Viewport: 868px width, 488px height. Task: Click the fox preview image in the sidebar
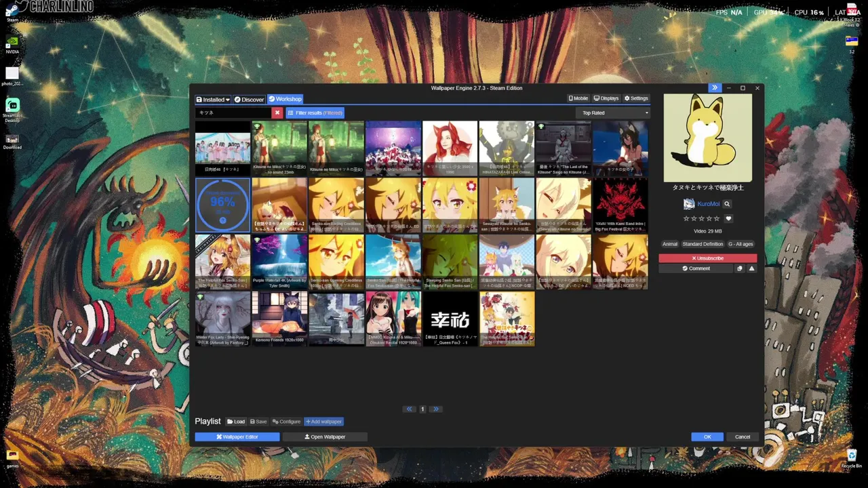(707, 138)
